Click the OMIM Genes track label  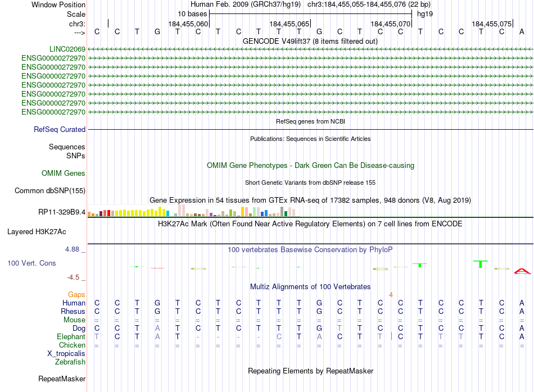[x=64, y=173]
